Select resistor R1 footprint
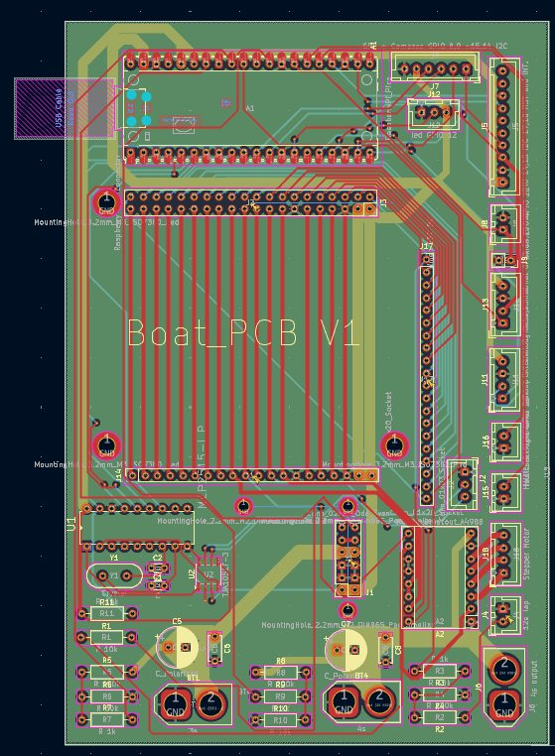The width and height of the screenshot is (555, 756). [106, 637]
